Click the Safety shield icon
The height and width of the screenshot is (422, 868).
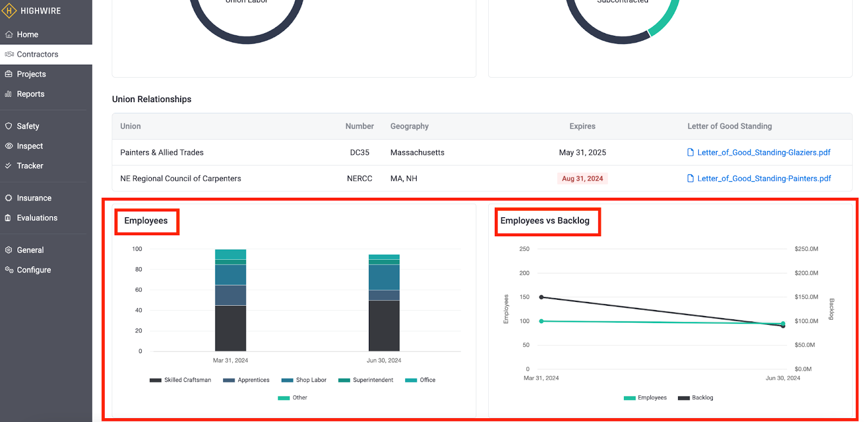pos(9,126)
